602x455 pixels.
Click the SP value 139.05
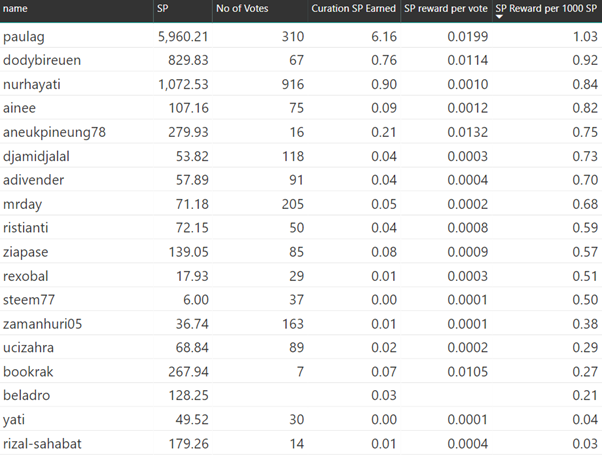[189, 252]
